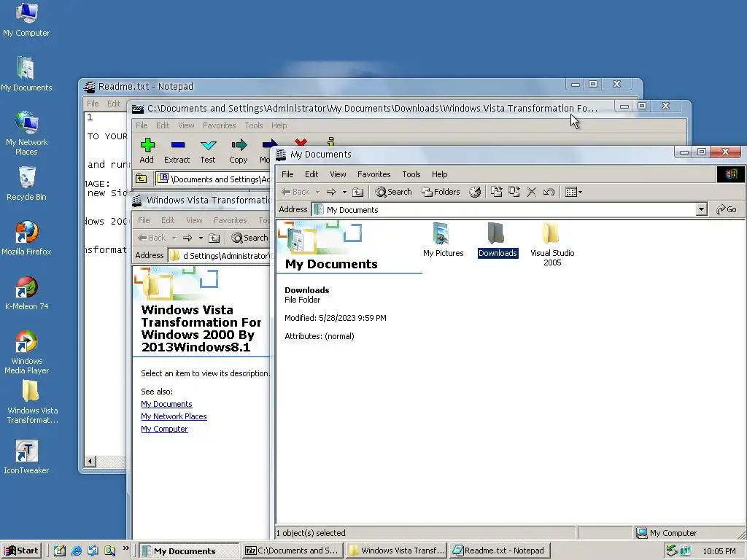This screenshot has height=560, width=747.
Task: Click the My Documents see-also link
Action: 167,404
